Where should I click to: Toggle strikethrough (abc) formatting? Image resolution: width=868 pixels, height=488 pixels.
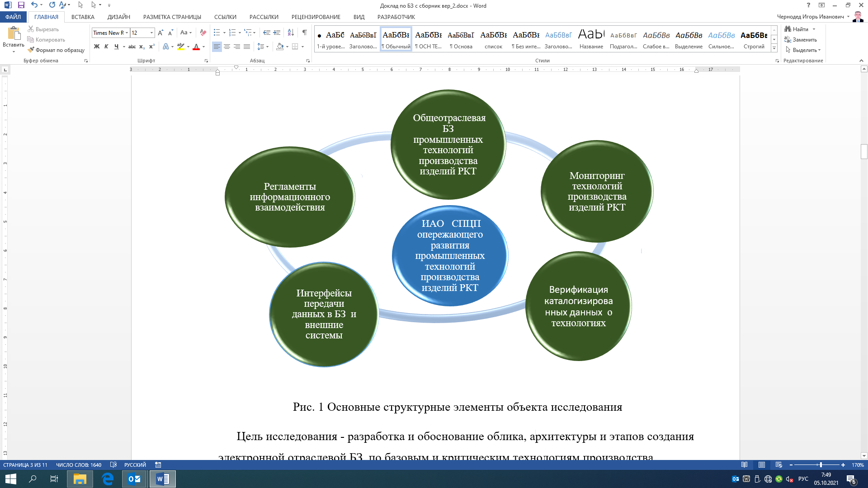132,47
